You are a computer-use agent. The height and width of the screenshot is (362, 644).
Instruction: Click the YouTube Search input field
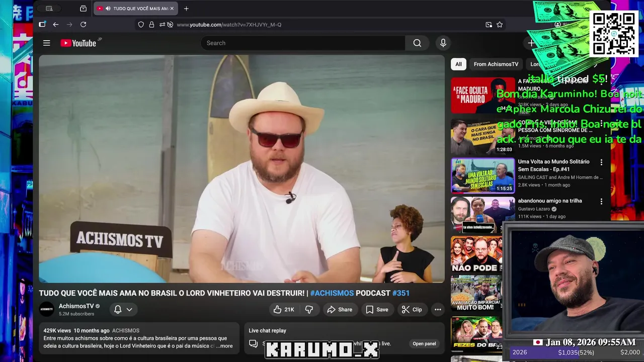pyautogui.click(x=303, y=43)
